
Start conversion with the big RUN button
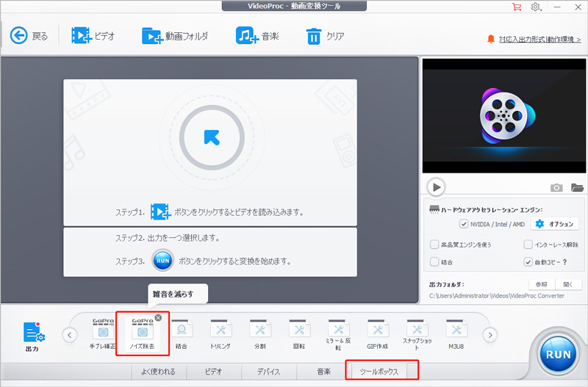(558, 354)
